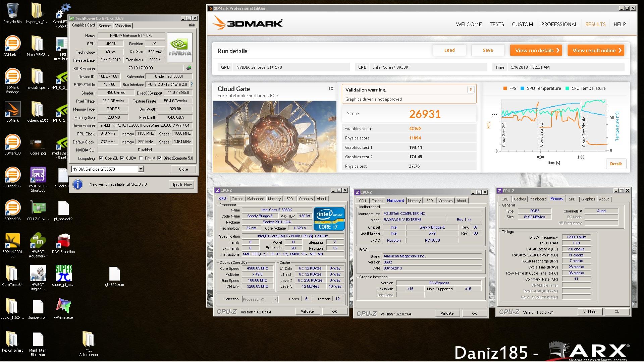Screen dimensions: 644x362
Task: Open the PROFESSIONAL tab in 3DMark
Action: pos(559,24)
